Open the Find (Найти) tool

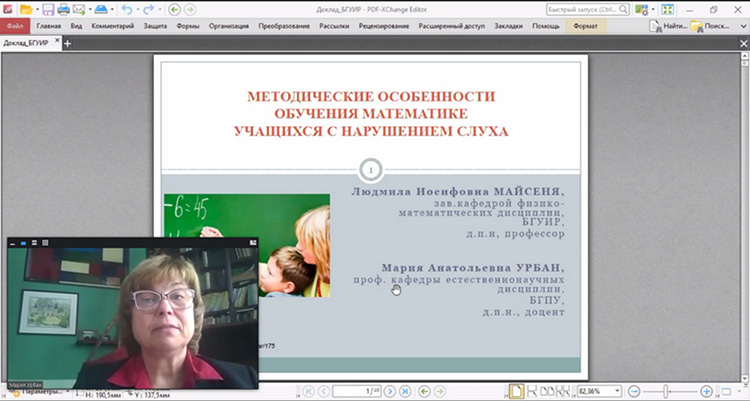[x=668, y=26]
